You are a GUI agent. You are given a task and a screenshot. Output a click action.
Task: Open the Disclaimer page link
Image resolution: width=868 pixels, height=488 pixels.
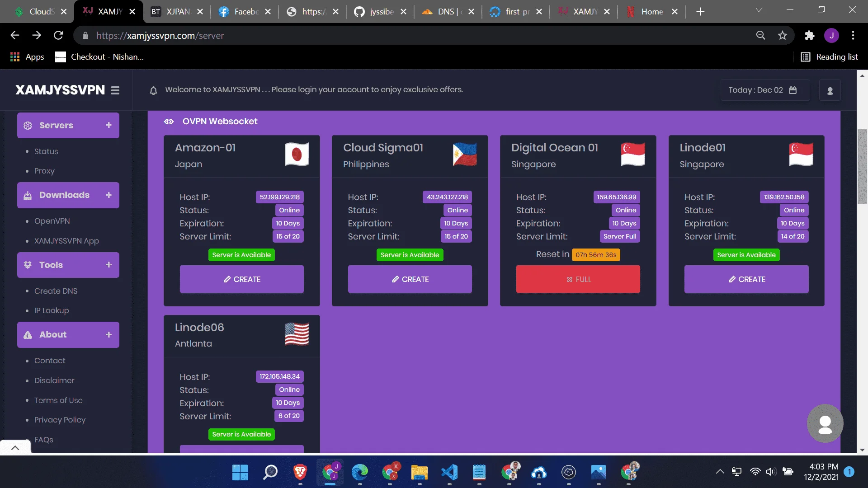pyautogui.click(x=54, y=380)
